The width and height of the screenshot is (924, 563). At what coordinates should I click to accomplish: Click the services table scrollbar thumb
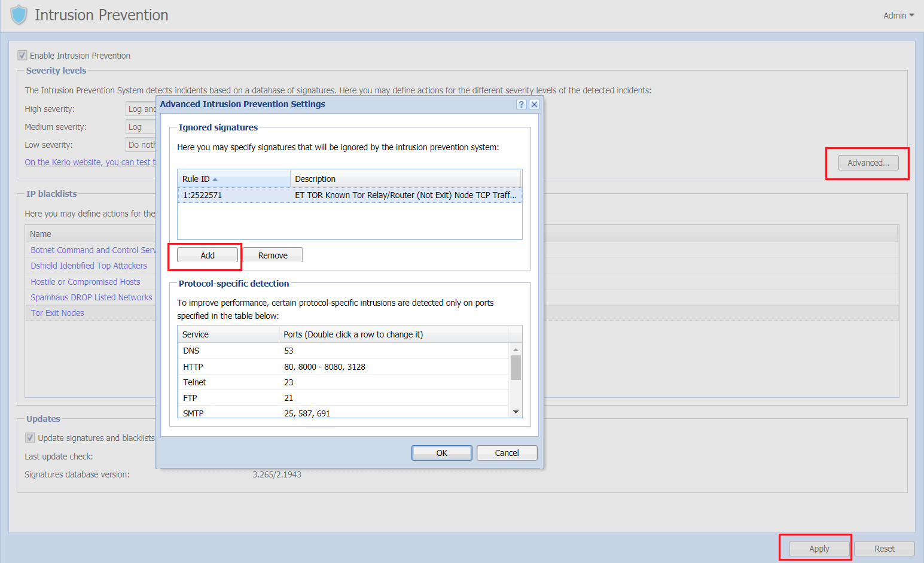tap(516, 368)
